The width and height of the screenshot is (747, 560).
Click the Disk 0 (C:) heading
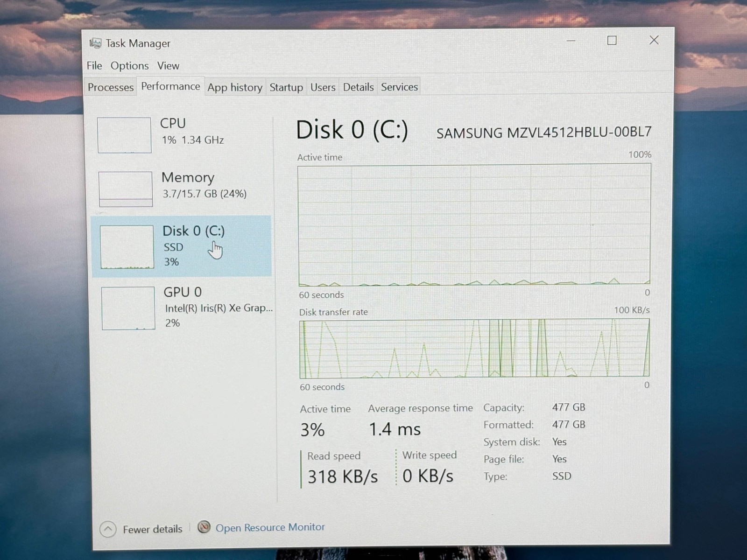point(352,130)
